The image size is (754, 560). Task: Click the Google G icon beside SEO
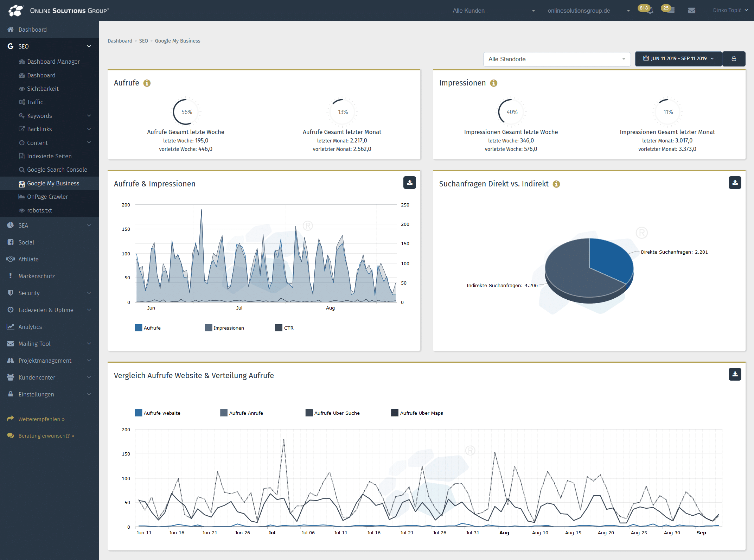[11, 46]
